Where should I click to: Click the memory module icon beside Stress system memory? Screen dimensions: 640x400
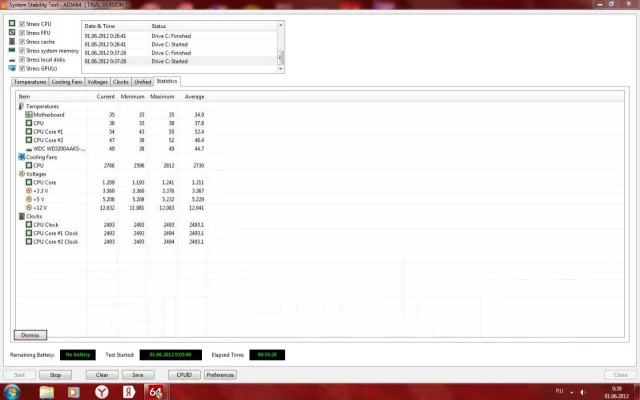(x=12, y=50)
